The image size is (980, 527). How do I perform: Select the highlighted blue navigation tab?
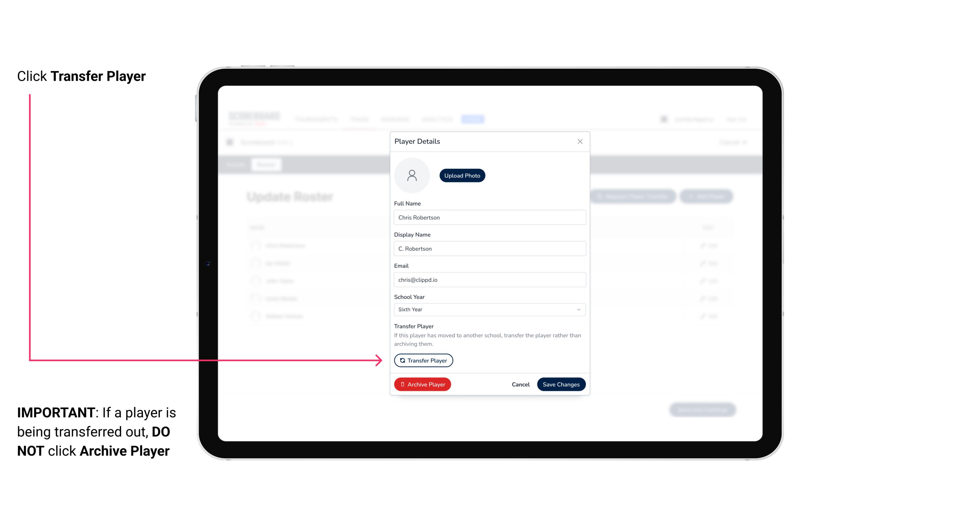(x=473, y=119)
